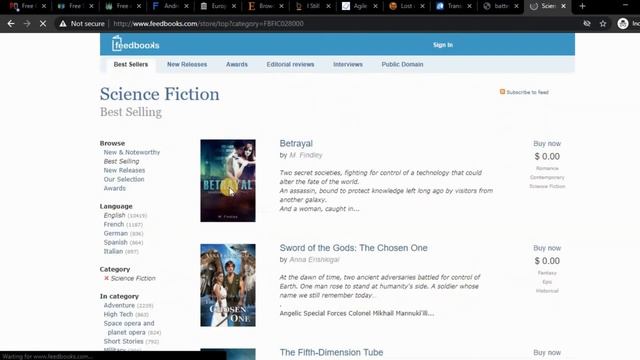Click the Sign In link
The height and width of the screenshot is (360, 640).
(x=443, y=45)
